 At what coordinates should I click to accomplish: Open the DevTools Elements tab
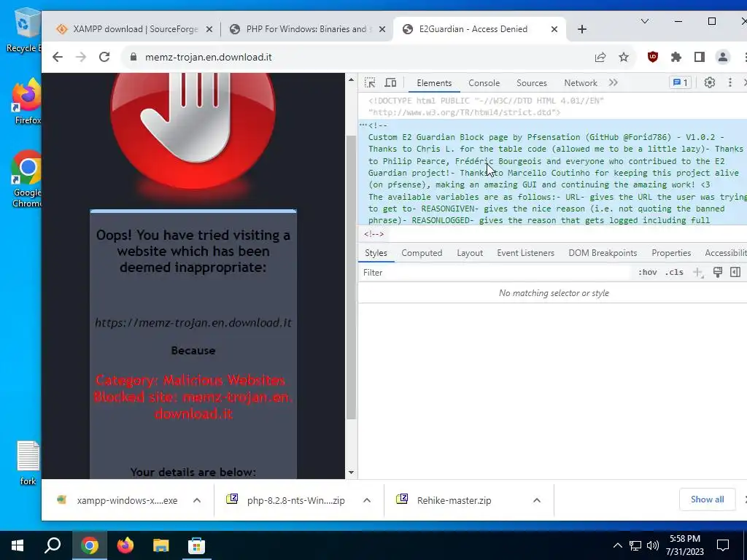(x=434, y=83)
